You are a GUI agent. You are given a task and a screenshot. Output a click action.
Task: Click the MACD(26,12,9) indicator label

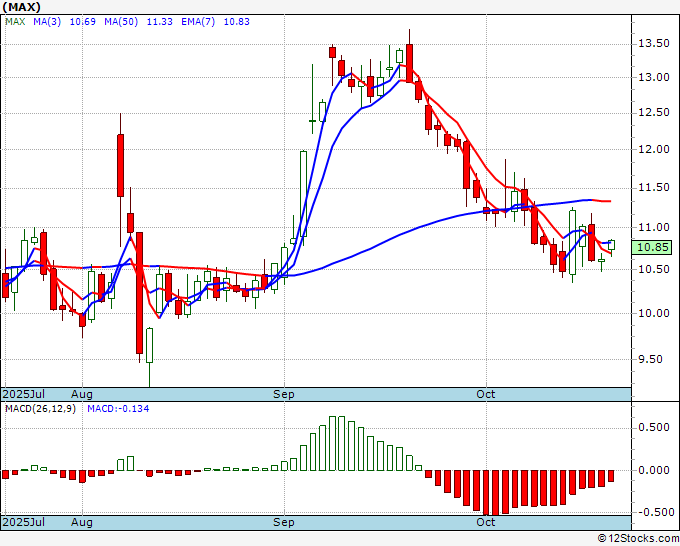point(40,409)
